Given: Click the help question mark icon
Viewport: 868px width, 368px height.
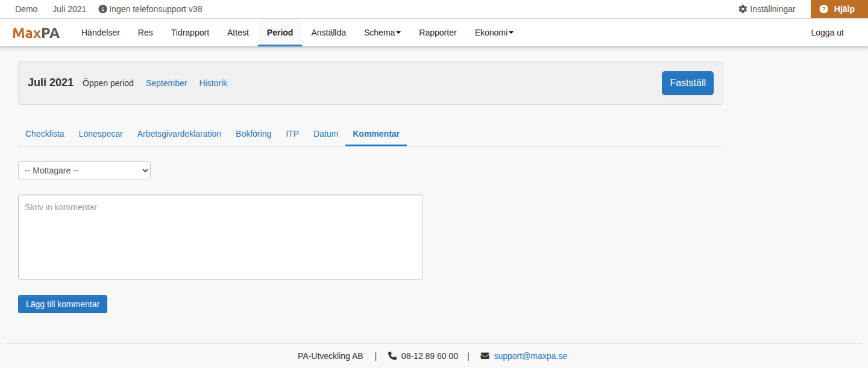Looking at the screenshot, I should [824, 9].
